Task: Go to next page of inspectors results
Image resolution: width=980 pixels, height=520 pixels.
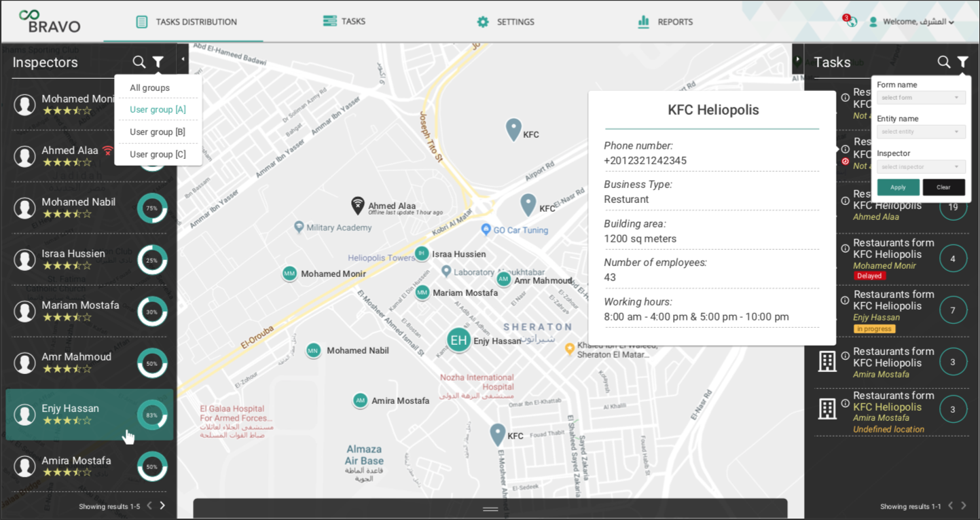Action: [x=162, y=506]
